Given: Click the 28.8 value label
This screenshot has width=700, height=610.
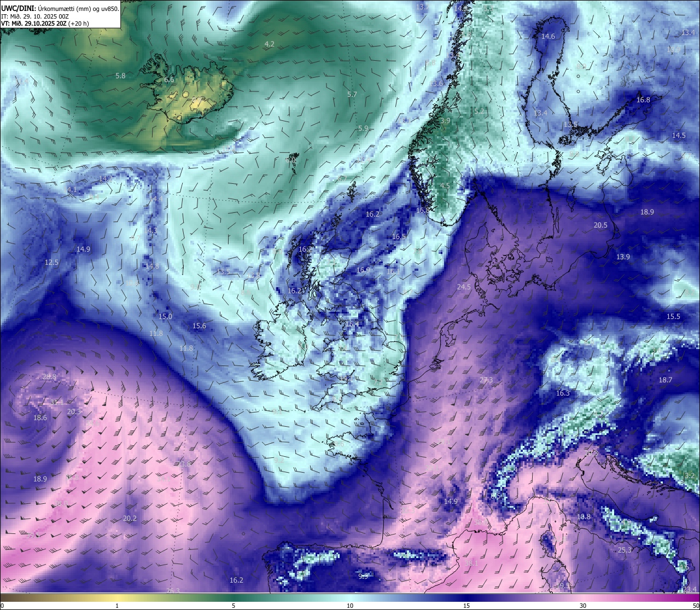Looking at the screenshot, I should (49, 376).
